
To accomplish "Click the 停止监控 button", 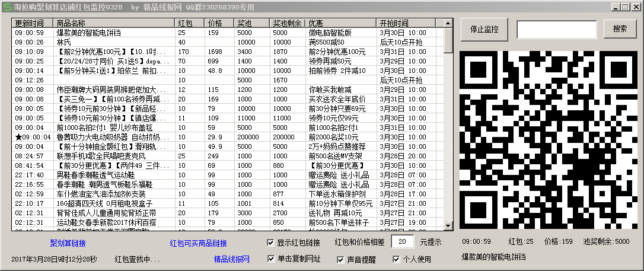I will click(484, 29).
